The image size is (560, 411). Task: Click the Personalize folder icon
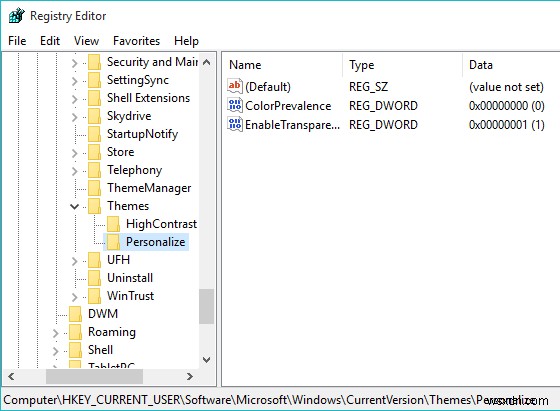click(114, 242)
